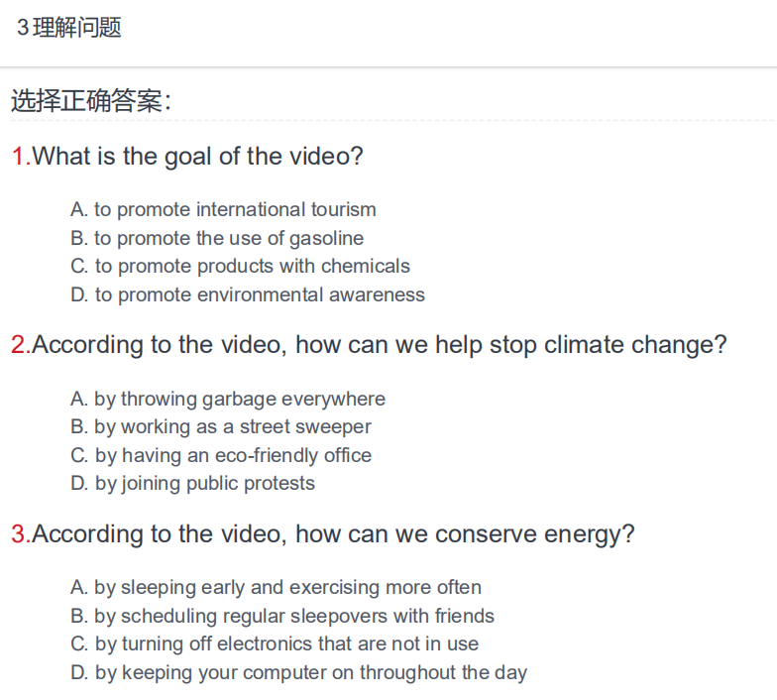This screenshot has width=777, height=700.
Task: Choose option C to promote products with chemicals
Action: pyautogui.click(x=240, y=266)
